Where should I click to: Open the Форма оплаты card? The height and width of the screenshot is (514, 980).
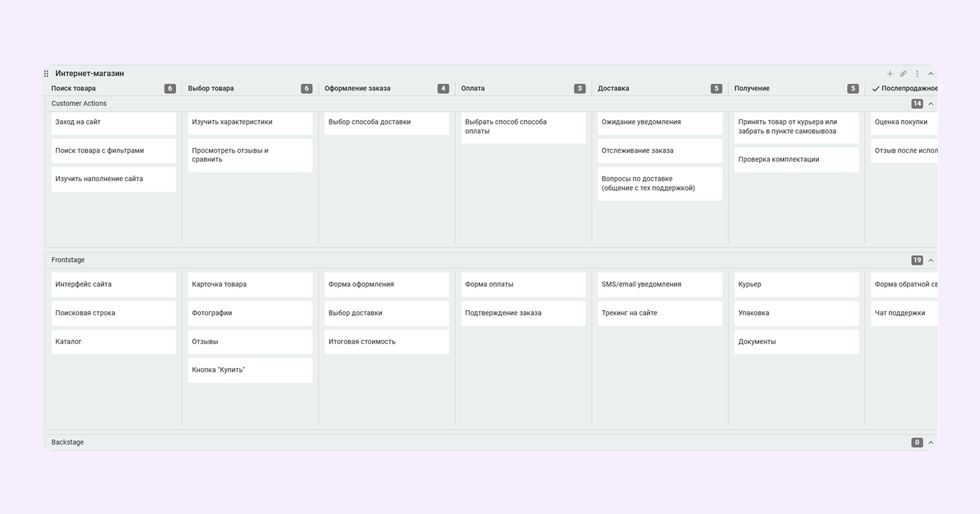(x=523, y=285)
